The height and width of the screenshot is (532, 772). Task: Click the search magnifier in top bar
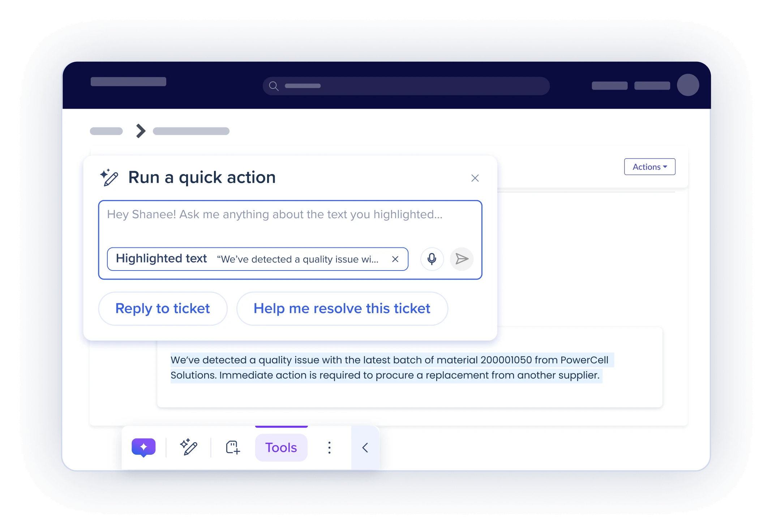[x=274, y=86]
